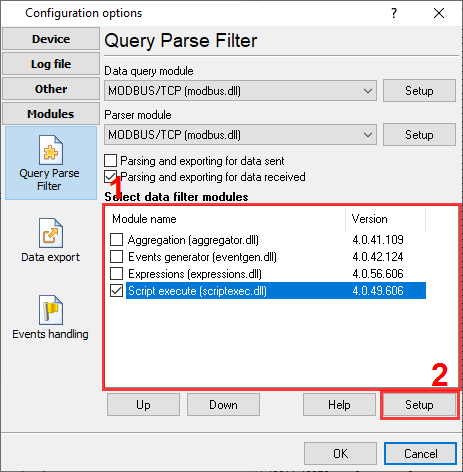Viewport: 463px width, 472px height.
Task: Click the Version column header
Action: pyautogui.click(x=386, y=219)
